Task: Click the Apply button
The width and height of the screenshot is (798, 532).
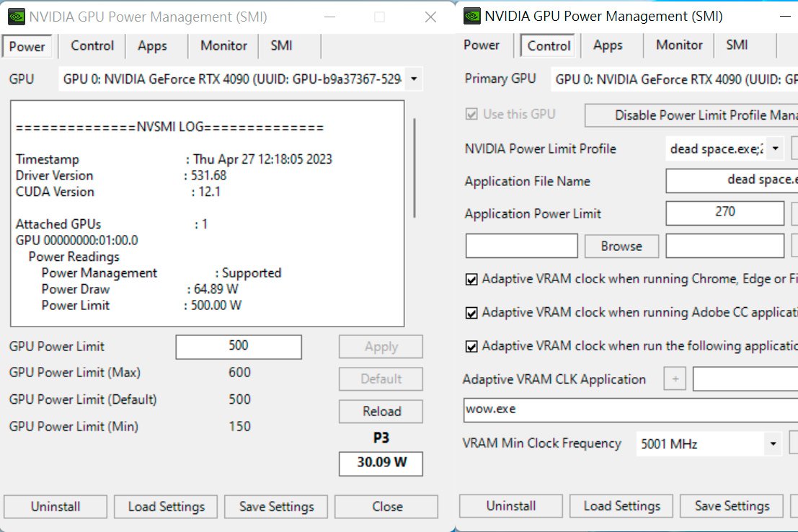Action: (x=381, y=347)
